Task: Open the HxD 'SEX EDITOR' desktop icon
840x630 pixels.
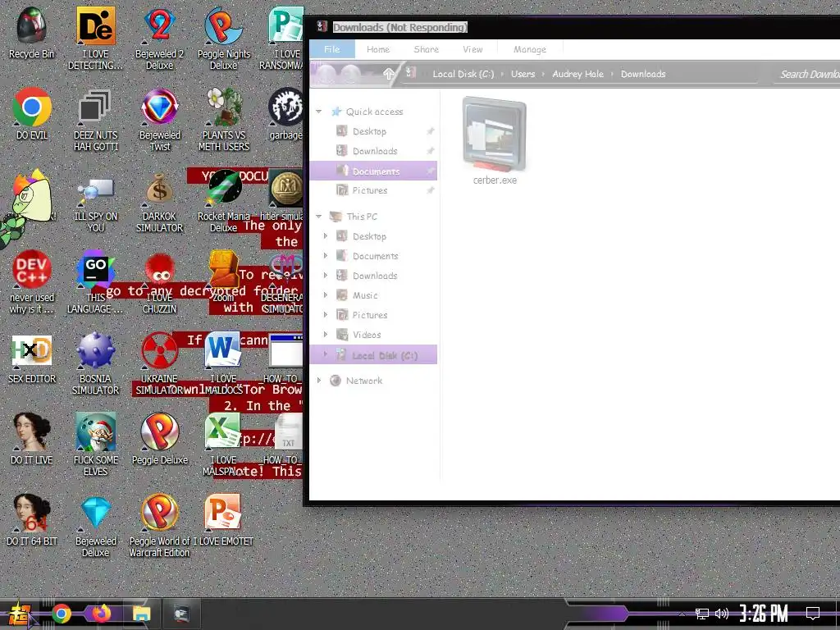Action: coord(32,359)
